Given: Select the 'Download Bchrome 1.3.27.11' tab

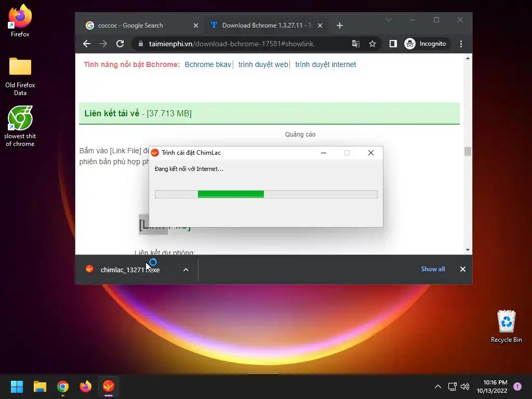Looking at the screenshot, I should click(266, 25).
